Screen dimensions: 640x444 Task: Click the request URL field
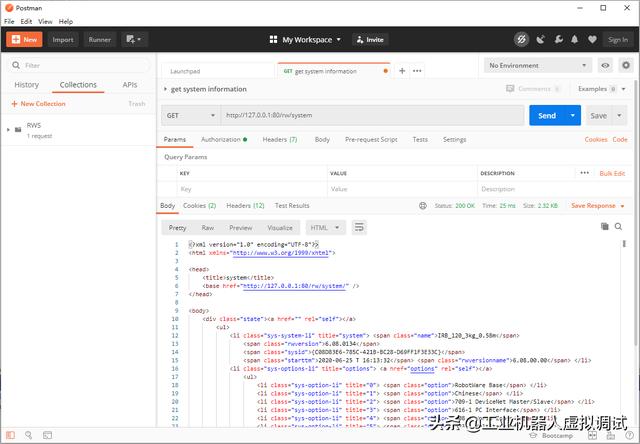372,115
